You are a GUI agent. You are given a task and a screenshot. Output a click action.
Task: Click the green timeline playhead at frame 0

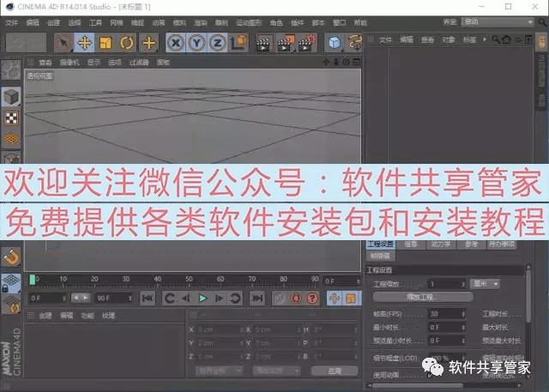(33, 280)
